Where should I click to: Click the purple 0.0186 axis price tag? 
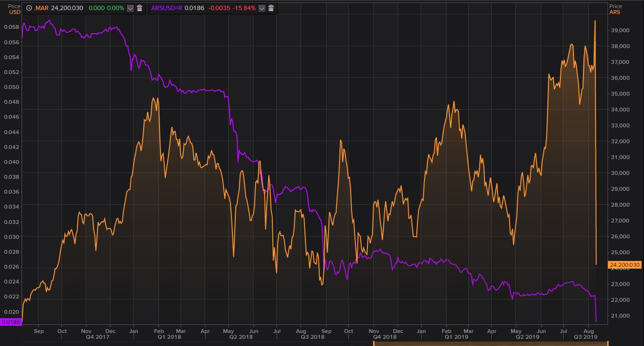pos(11,322)
